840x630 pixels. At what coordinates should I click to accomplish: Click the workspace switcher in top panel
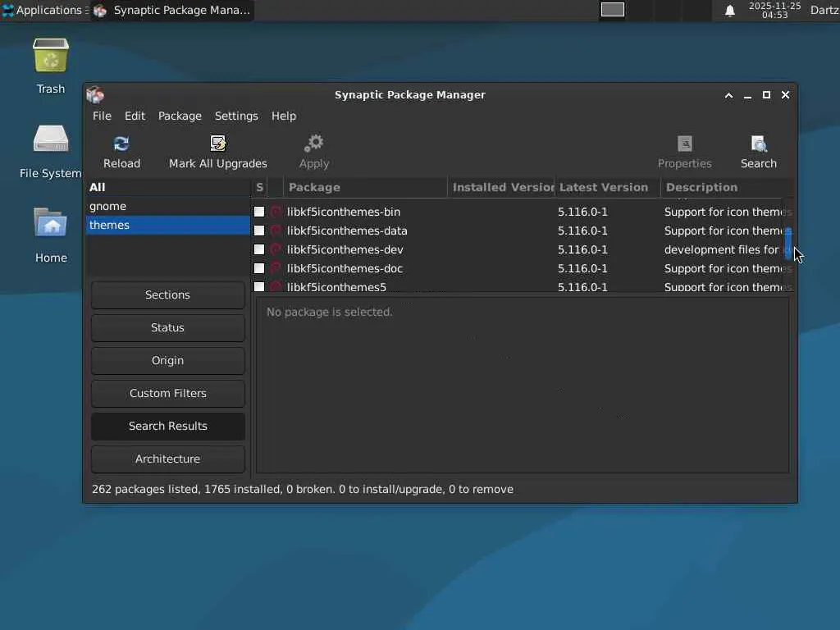pos(612,10)
